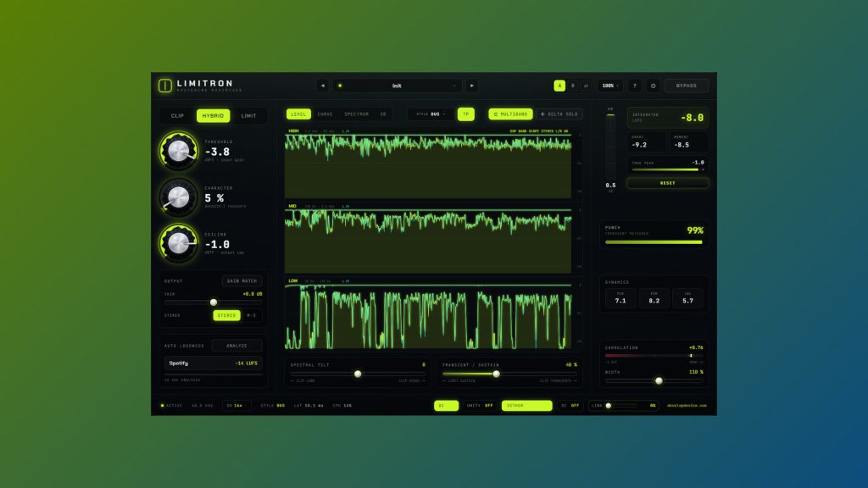
Task: Switch to Limit mode
Action: [x=248, y=115]
